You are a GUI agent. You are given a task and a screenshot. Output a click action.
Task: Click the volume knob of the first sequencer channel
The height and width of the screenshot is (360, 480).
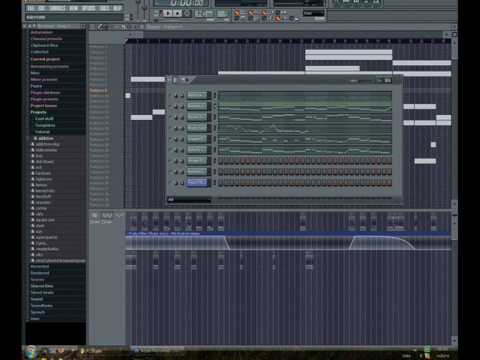(x=182, y=96)
